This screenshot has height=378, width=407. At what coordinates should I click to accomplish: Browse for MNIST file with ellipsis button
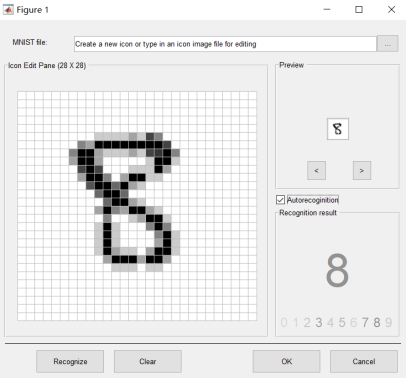[x=387, y=44]
